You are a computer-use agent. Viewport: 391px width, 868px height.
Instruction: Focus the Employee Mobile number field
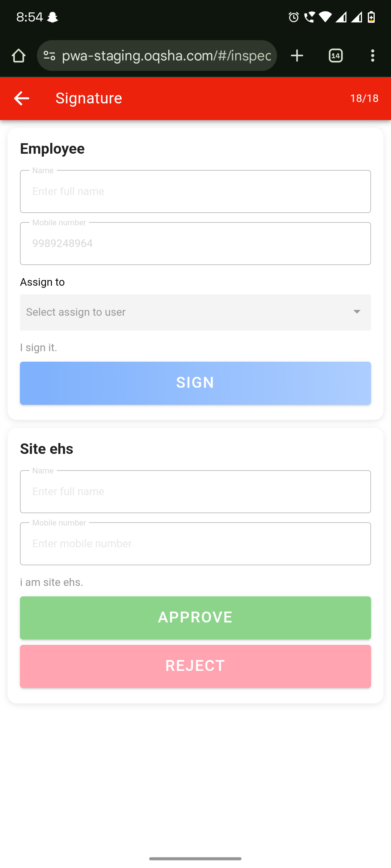click(x=195, y=243)
